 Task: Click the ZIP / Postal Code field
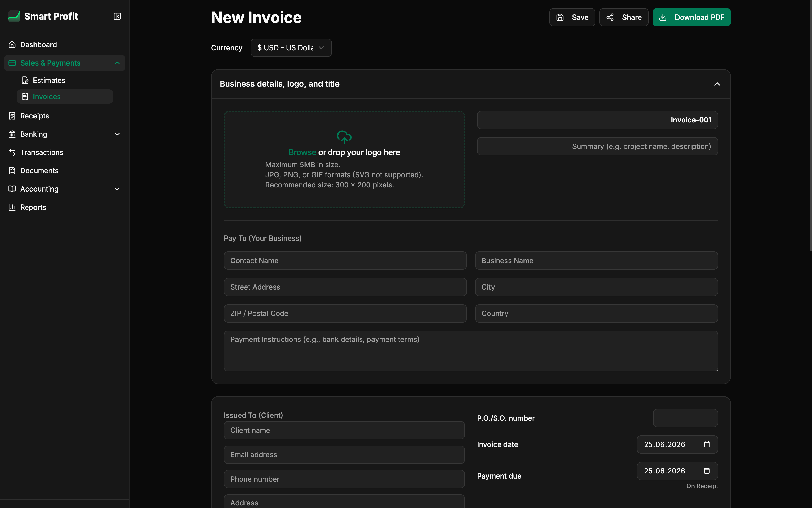tap(345, 313)
